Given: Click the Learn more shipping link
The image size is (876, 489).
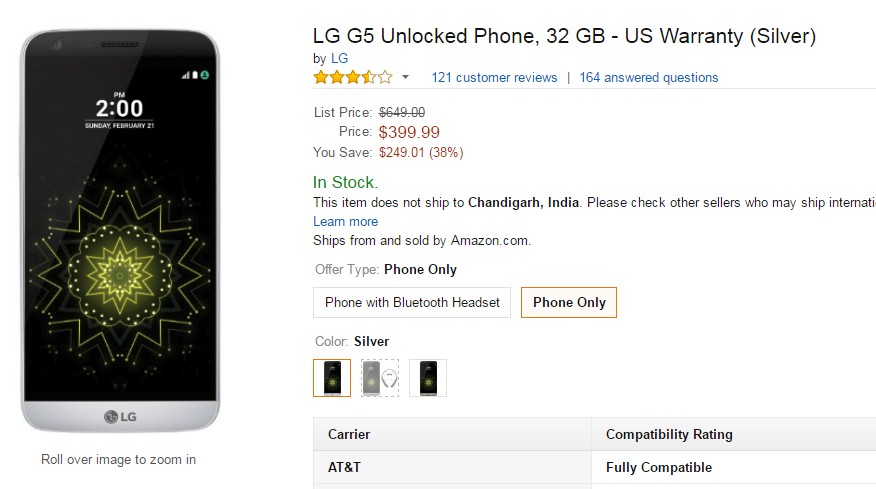Looking at the screenshot, I should click(345, 221).
